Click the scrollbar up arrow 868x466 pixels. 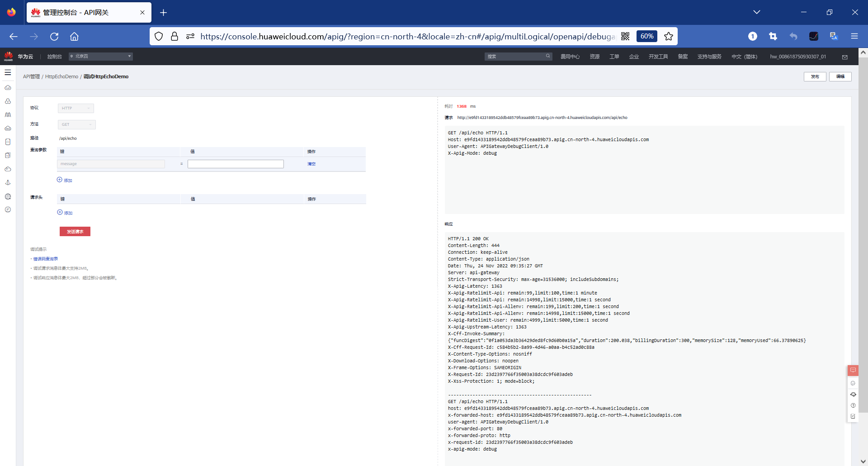click(863, 52)
